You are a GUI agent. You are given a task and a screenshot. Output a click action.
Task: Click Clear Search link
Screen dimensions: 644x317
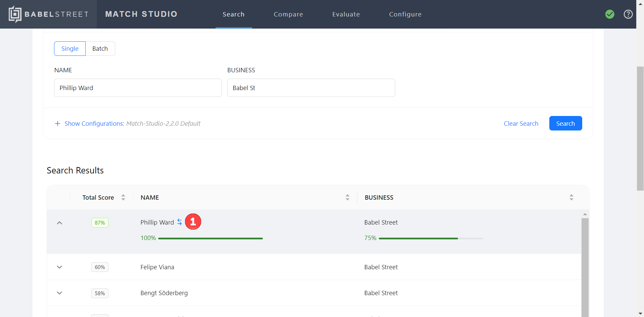pos(521,123)
